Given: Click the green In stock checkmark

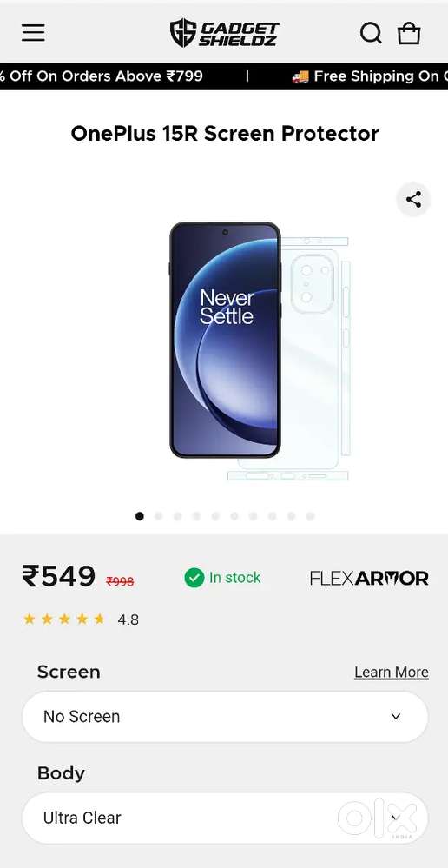Looking at the screenshot, I should coord(194,578).
